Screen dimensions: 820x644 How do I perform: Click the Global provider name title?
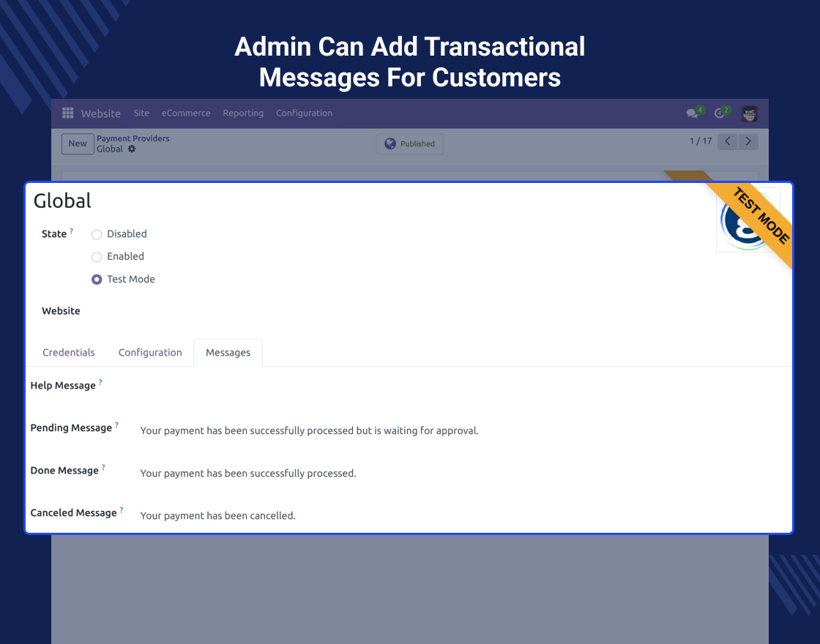click(x=62, y=201)
